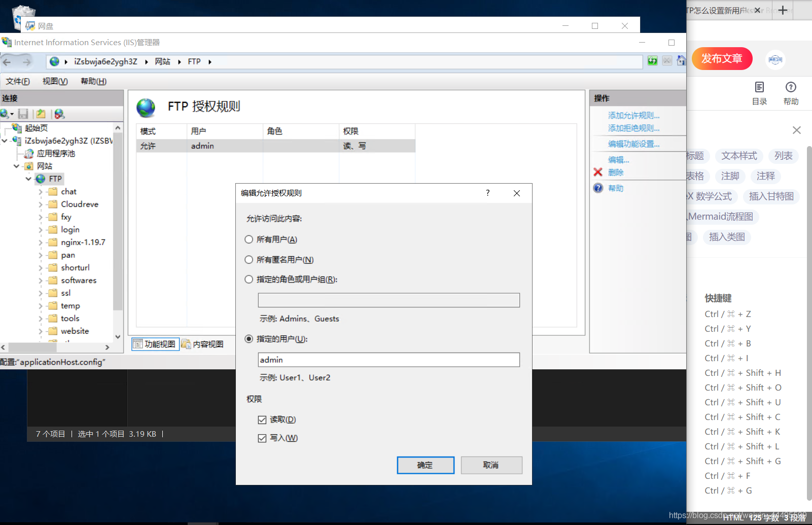Viewport: 812px width, 525px height.
Task: Toggle the 写入 permission checkbox
Action: point(262,438)
